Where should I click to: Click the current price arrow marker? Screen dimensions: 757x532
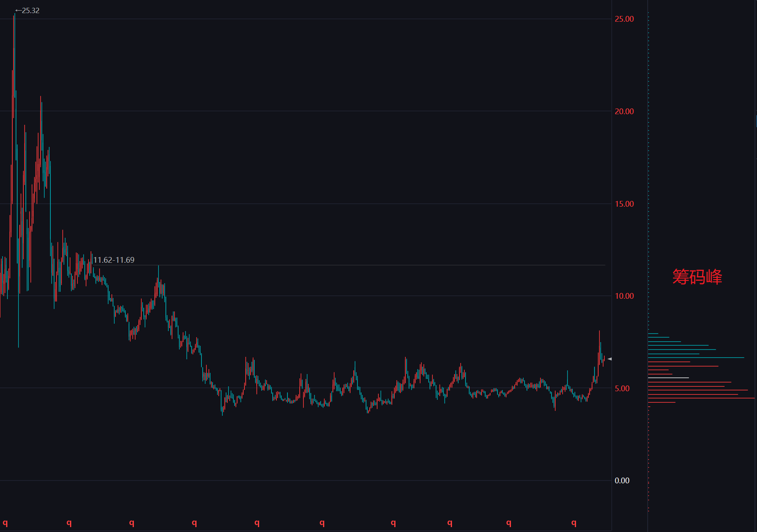610,359
